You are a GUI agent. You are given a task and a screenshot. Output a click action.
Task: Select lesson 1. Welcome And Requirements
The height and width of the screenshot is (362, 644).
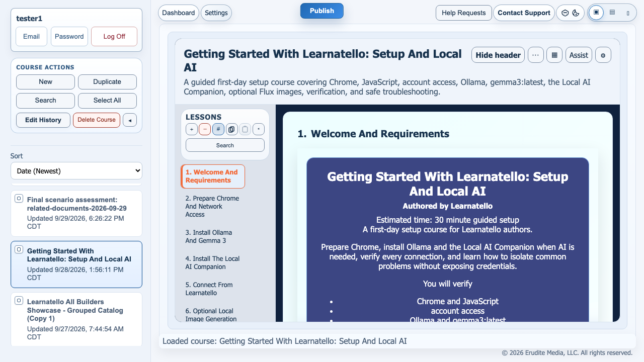pos(213,176)
